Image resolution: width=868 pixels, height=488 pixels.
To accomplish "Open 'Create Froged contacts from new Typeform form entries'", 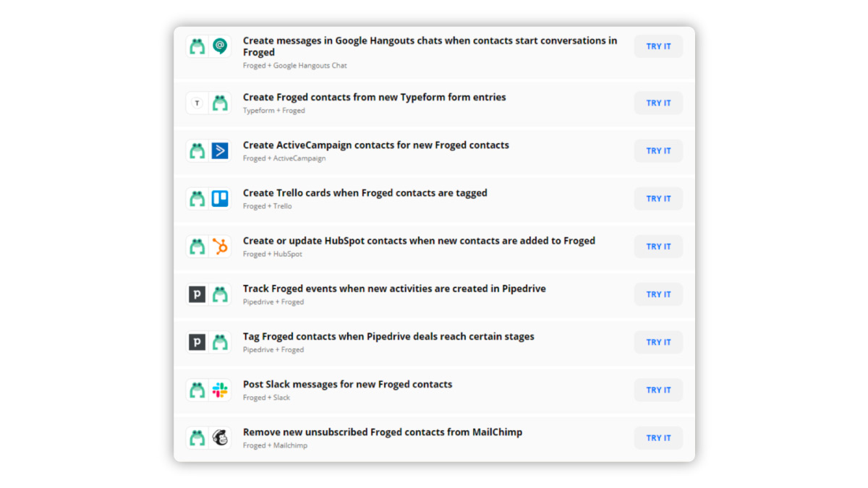I will (375, 98).
